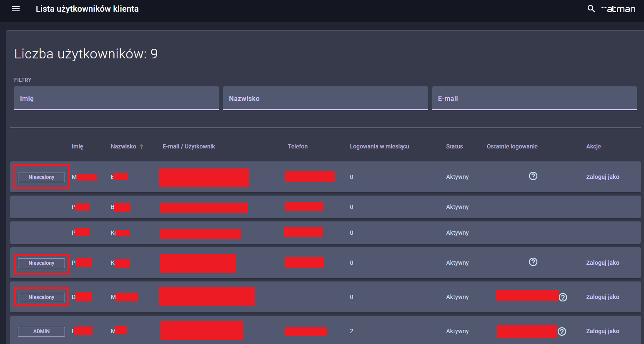This screenshot has height=344, width=644.
Task: Click Aktywny status in the first row
Action: (457, 177)
